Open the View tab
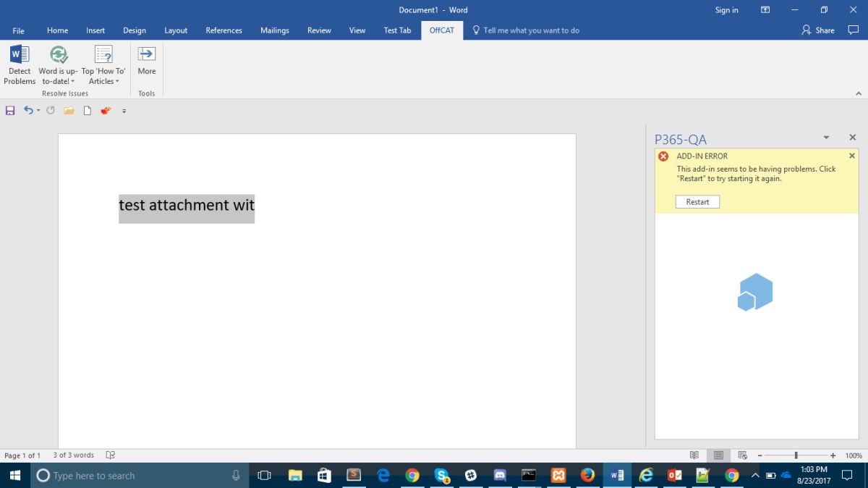Viewport: 868px width, 488px height. click(357, 30)
